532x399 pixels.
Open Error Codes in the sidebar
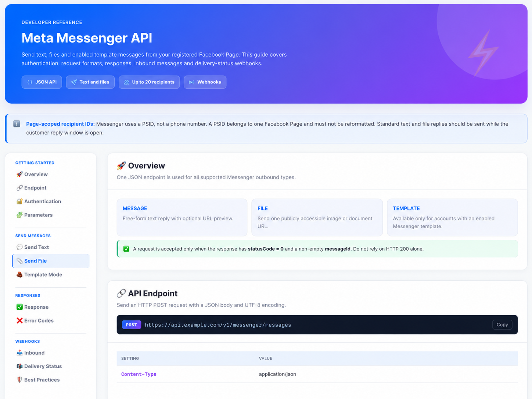coord(51,321)
